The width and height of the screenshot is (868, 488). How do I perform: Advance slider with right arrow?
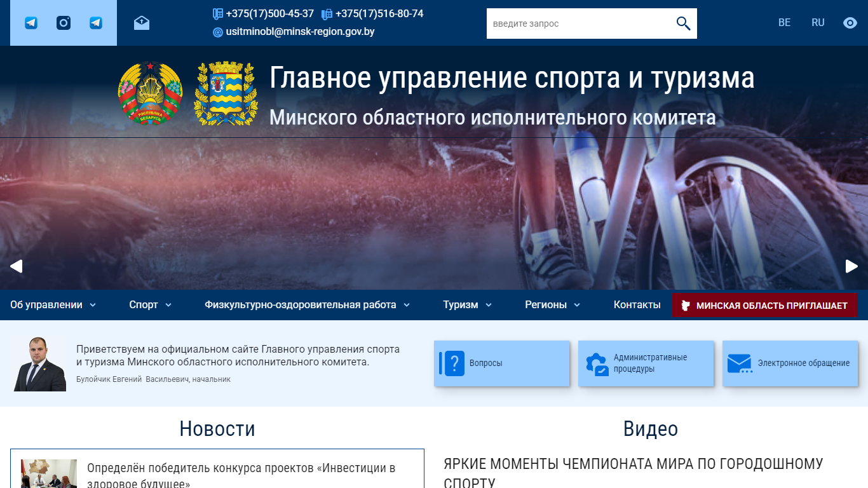pyautogui.click(x=851, y=266)
